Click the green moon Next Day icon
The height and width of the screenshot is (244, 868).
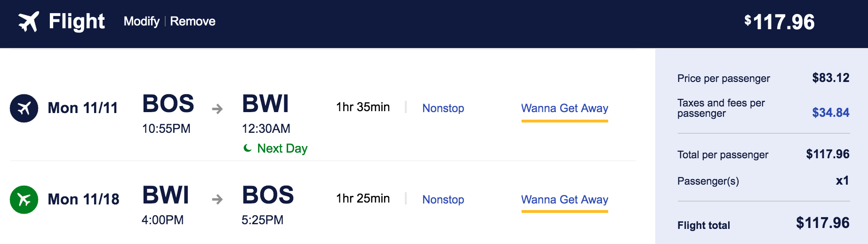click(248, 148)
